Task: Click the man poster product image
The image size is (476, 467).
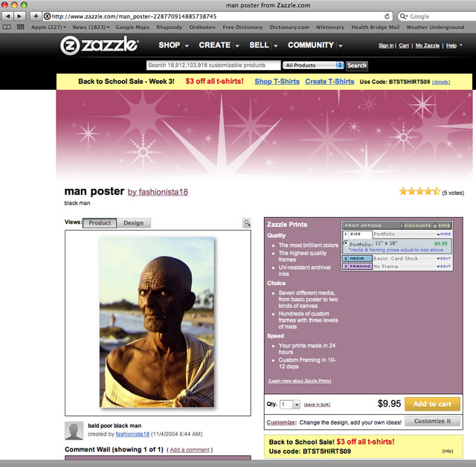Action: 157,322
